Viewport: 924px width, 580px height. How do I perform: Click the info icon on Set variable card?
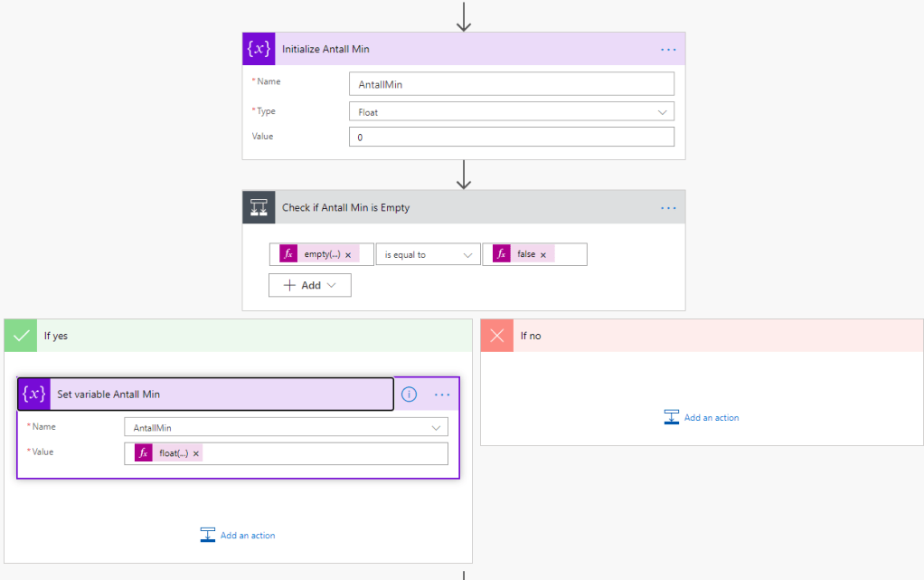pos(409,395)
